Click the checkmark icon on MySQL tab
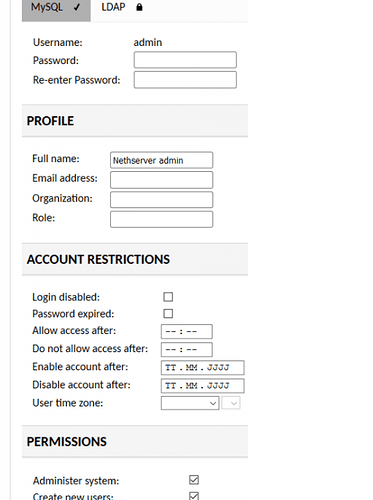This screenshot has width=373, height=500. pyautogui.click(x=77, y=7)
